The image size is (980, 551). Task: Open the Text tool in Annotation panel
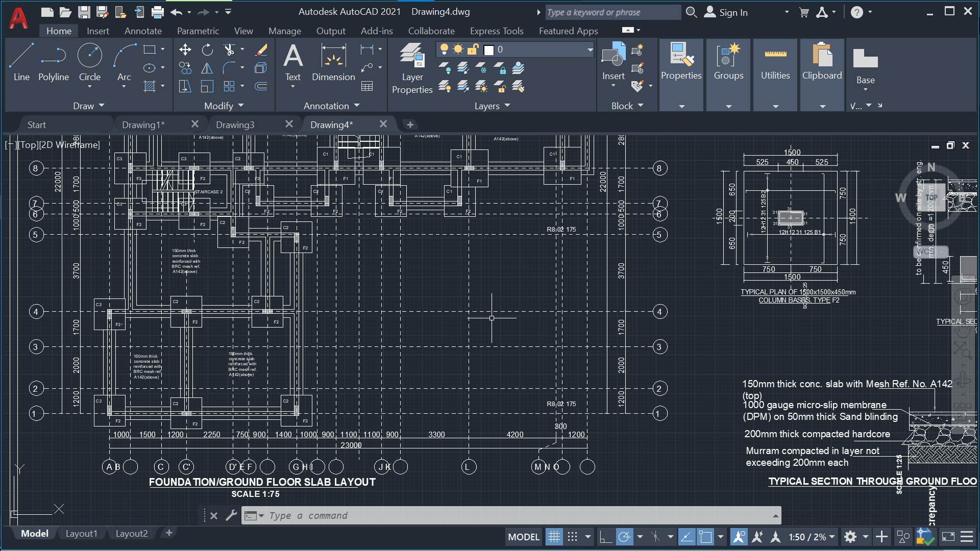292,63
